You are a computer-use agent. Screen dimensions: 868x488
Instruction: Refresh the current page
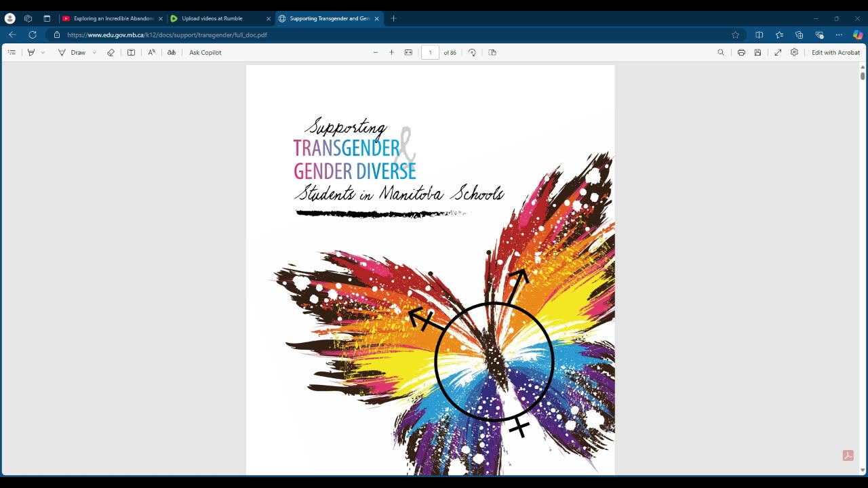coord(32,35)
